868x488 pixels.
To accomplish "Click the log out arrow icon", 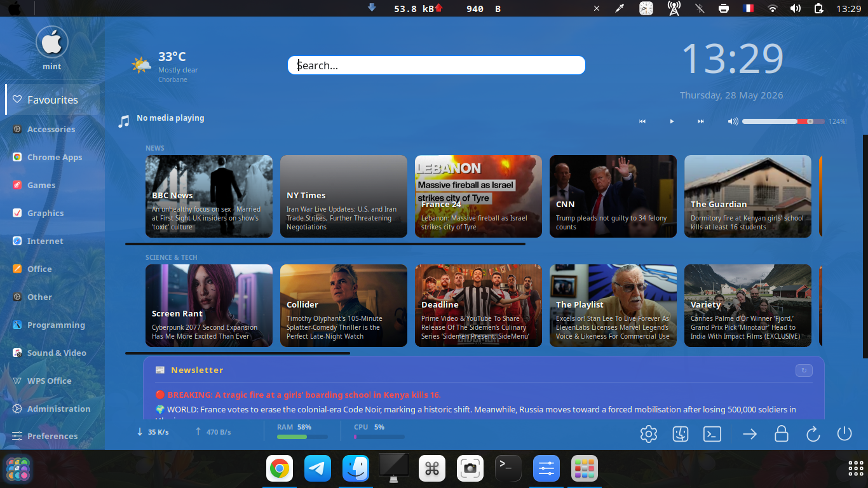I will (750, 434).
